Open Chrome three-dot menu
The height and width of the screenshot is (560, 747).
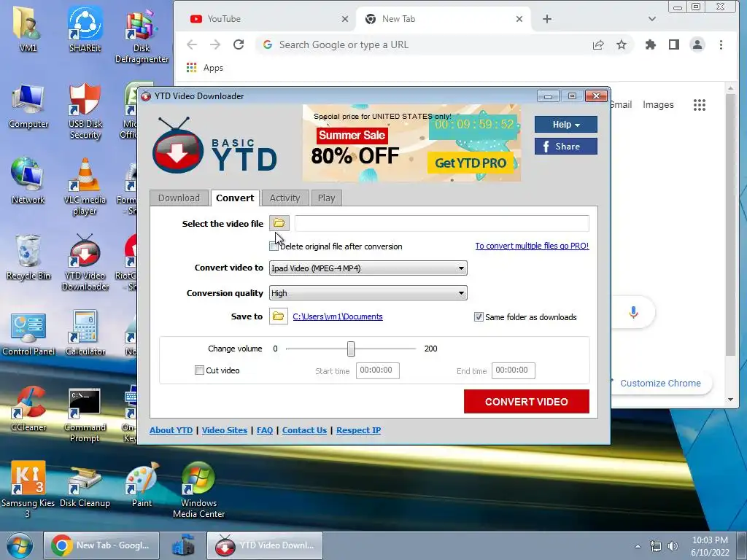pos(721,44)
